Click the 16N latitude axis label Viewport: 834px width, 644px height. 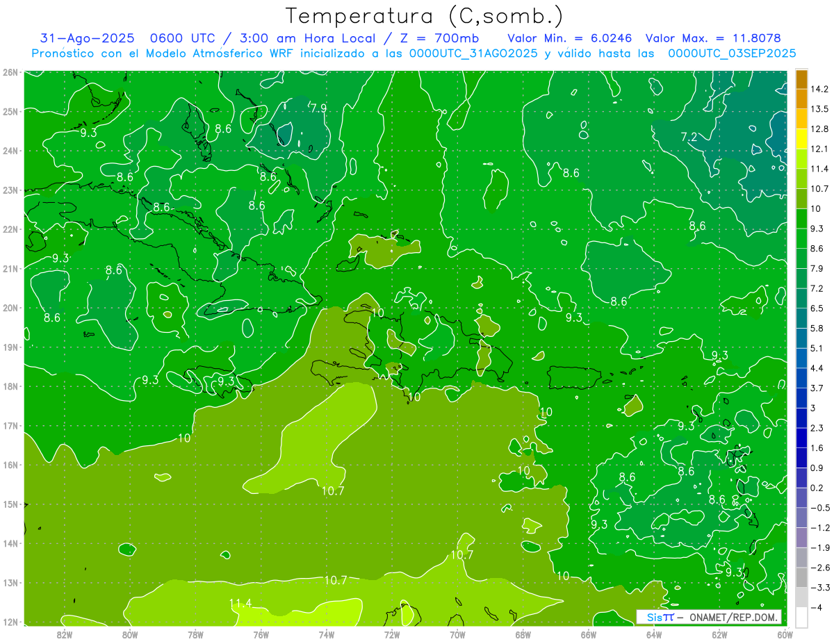click(x=10, y=465)
